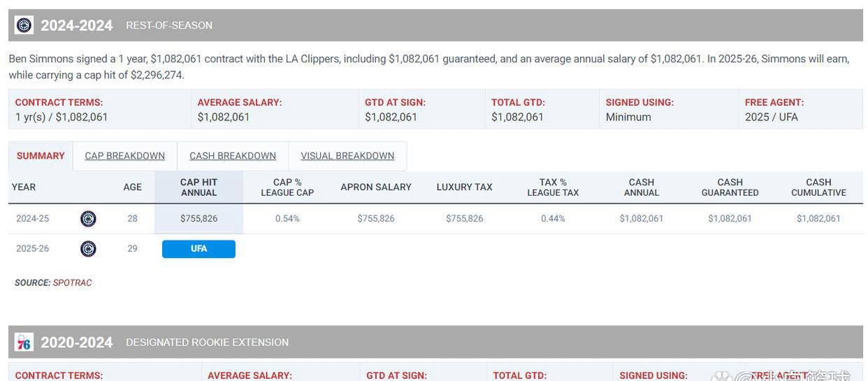Image resolution: width=868 pixels, height=381 pixels.
Task: Click the Clippers team icon in 2025-26 row
Action: [88, 249]
